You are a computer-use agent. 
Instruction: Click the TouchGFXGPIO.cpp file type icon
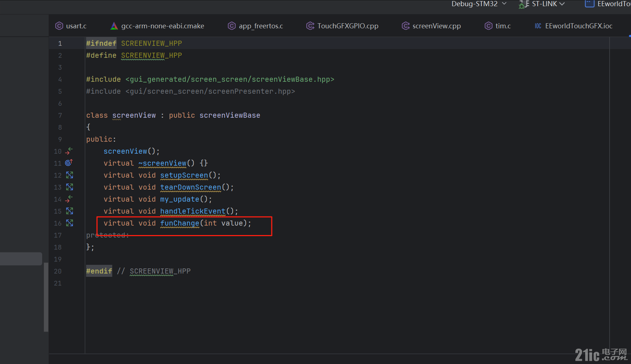click(x=310, y=26)
